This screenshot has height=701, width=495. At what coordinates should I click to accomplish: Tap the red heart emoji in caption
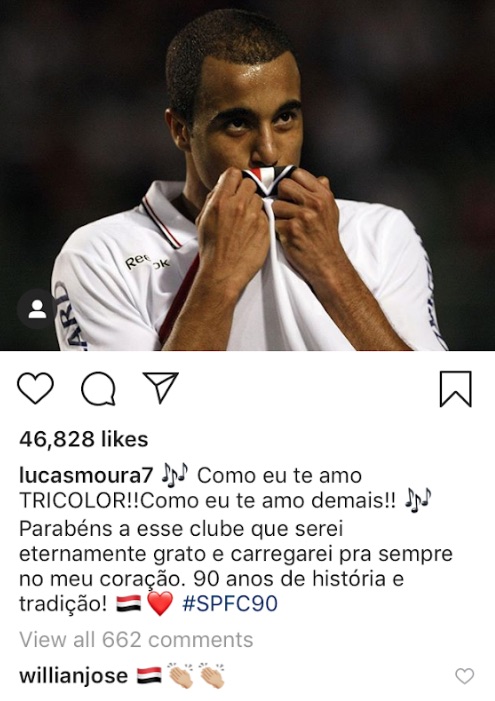click(x=160, y=604)
